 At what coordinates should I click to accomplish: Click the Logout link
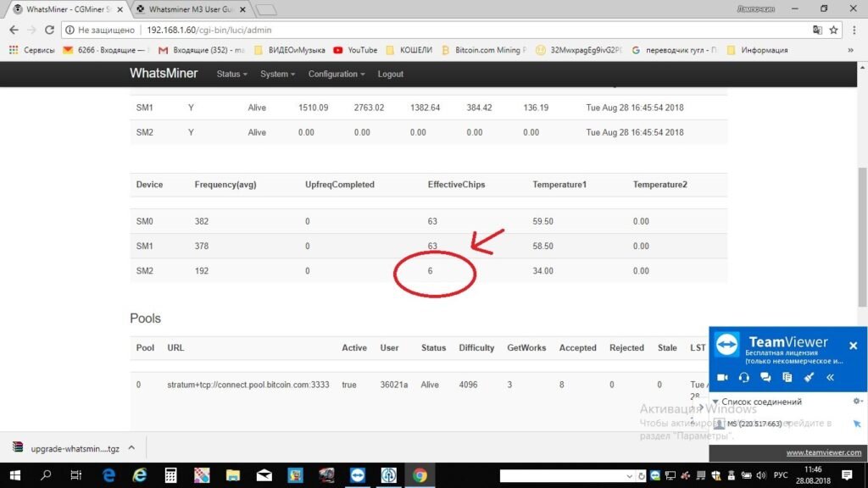(390, 75)
